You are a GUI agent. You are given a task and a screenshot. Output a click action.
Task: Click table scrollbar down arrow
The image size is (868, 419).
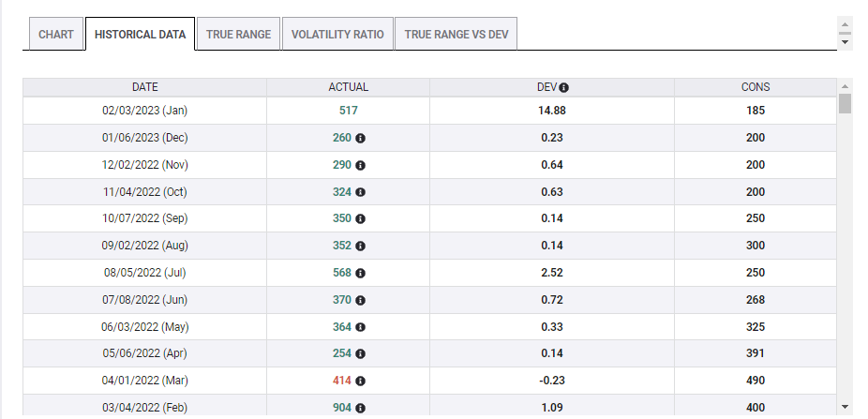click(x=846, y=407)
